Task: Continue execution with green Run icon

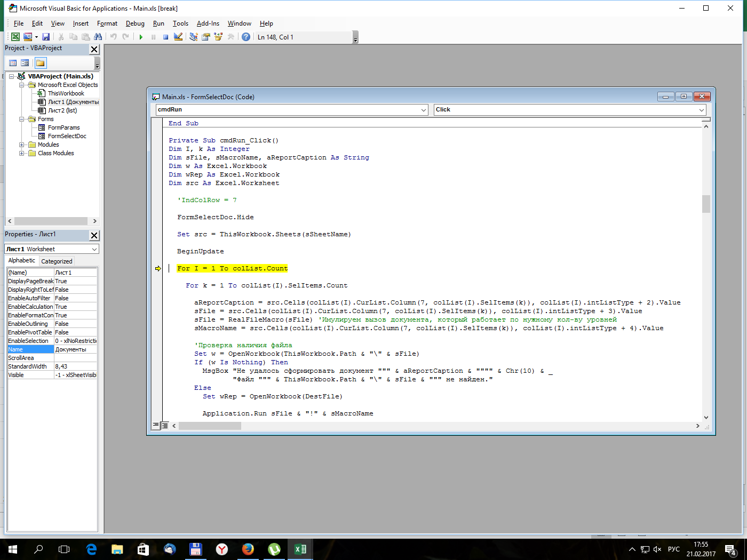Action: pyautogui.click(x=141, y=37)
